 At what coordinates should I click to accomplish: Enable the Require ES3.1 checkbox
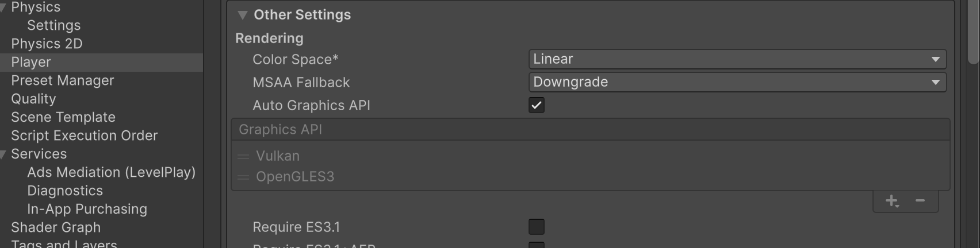(536, 227)
